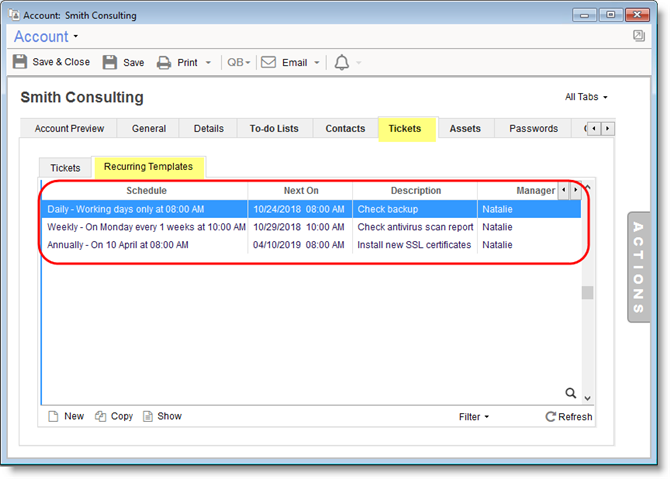Sort by the Next On column header
This screenshot has height=479, width=670.
(300, 190)
